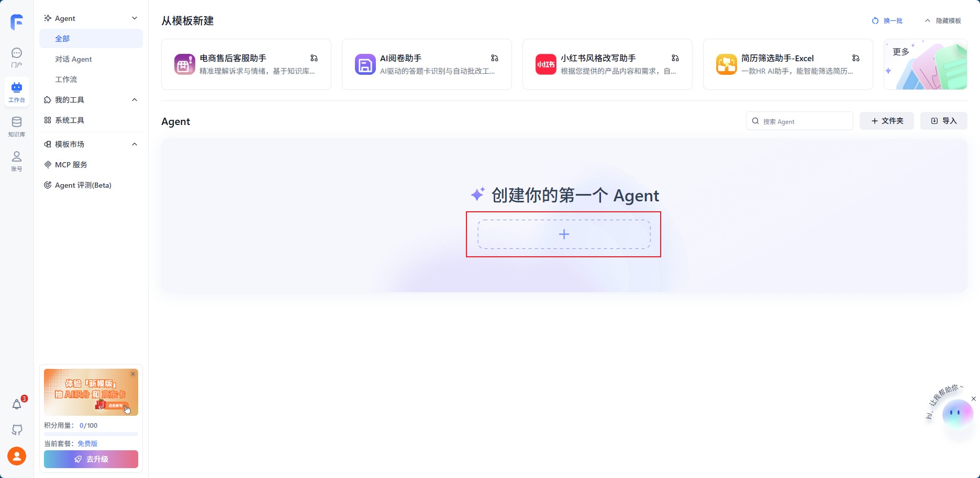Viewport: 980px width, 478px height.
Task: Hide templates with 隐藏模板 toggle
Action: pos(943,21)
